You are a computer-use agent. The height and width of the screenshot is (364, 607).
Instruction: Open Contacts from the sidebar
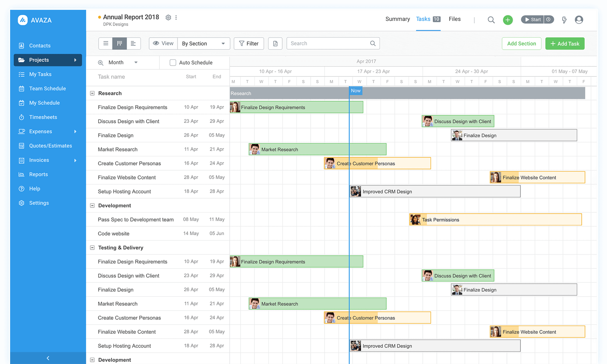[x=40, y=45]
